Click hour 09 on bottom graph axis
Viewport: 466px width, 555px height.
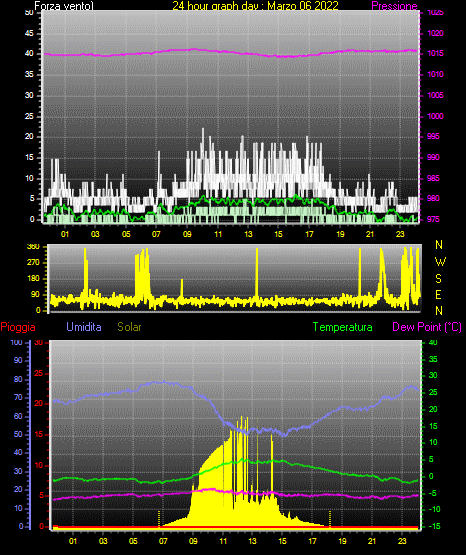click(x=193, y=541)
